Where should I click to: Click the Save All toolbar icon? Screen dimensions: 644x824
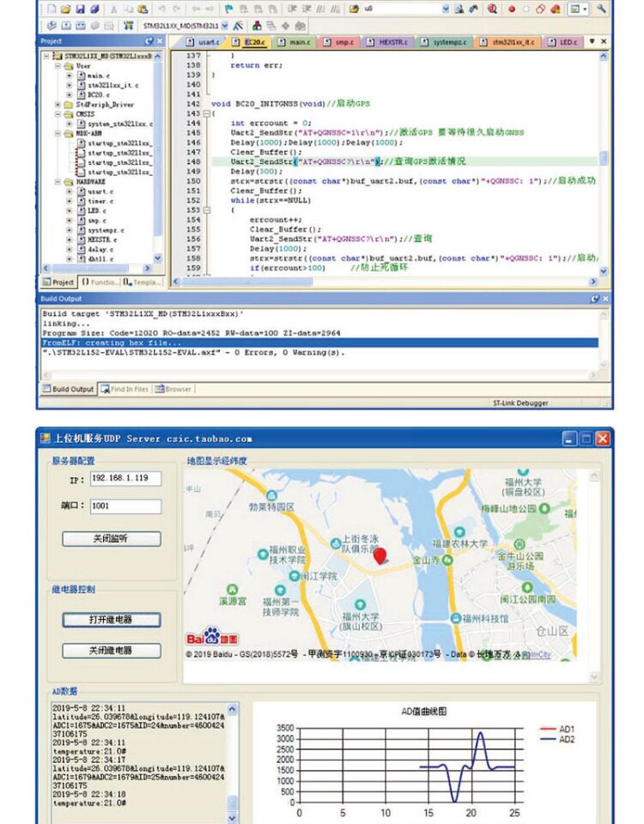tap(94, 9)
